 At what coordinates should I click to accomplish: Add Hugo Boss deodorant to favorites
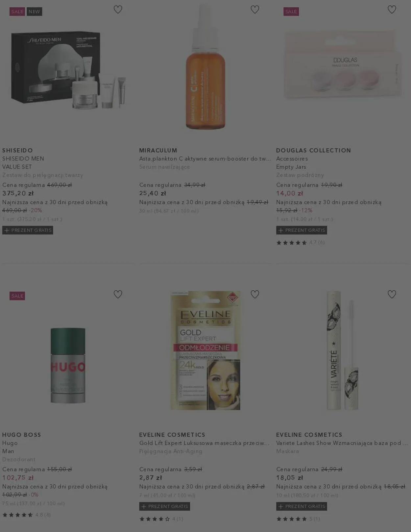[118, 294]
